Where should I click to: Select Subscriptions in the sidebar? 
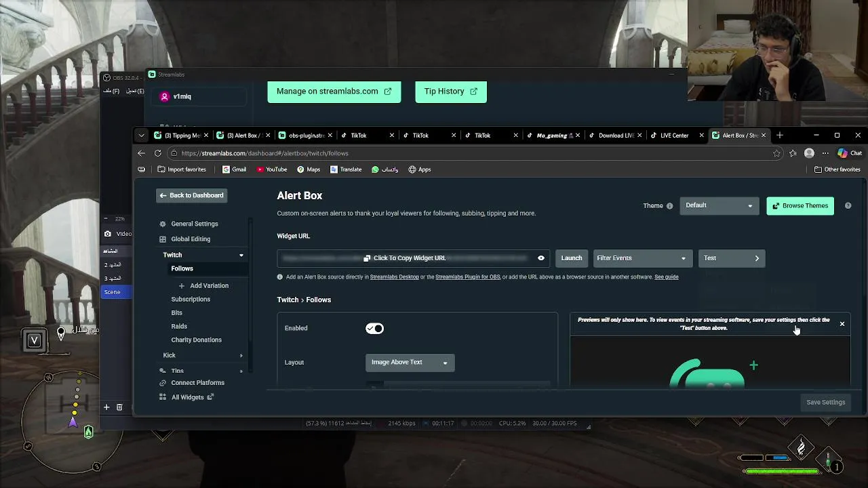coord(191,300)
